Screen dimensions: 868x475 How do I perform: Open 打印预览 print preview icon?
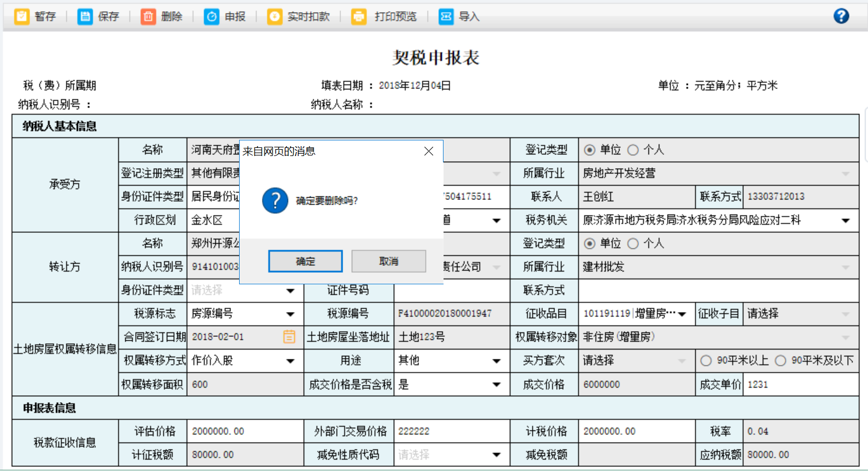(x=359, y=17)
